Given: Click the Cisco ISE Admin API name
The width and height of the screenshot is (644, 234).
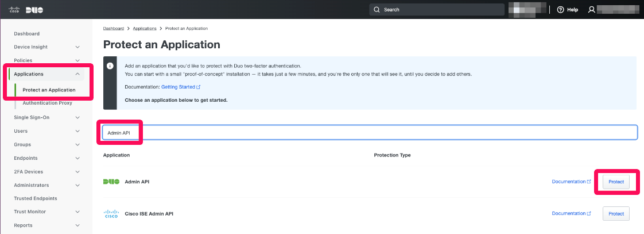Looking at the screenshot, I should pos(149,214).
